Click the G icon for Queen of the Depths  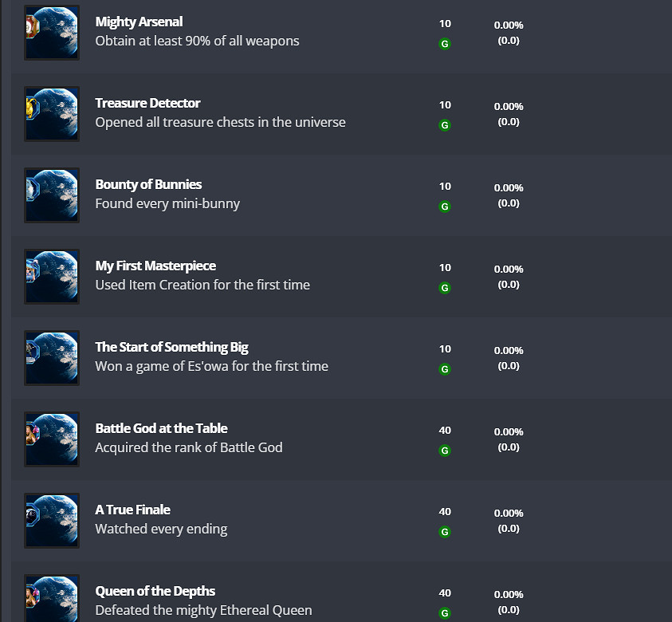click(x=445, y=613)
